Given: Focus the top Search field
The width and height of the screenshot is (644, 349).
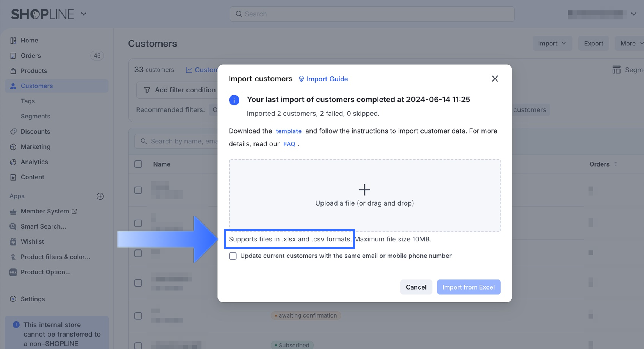Looking at the screenshot, I should point(372,14).
